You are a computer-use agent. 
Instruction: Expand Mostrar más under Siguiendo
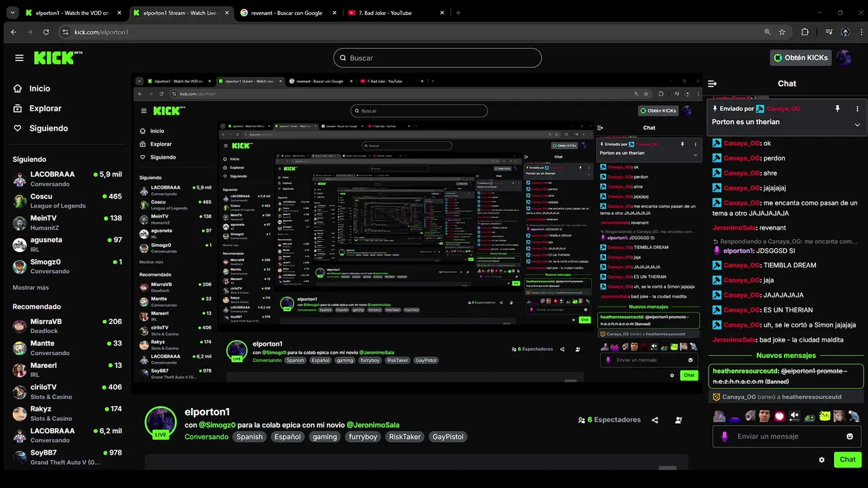tap(31, 287)
